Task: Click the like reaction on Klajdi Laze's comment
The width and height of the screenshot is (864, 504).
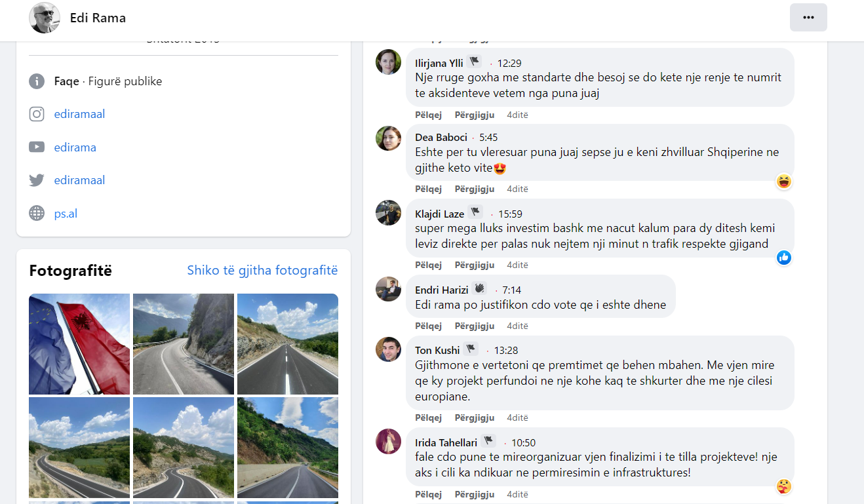Action: (783, 258)
